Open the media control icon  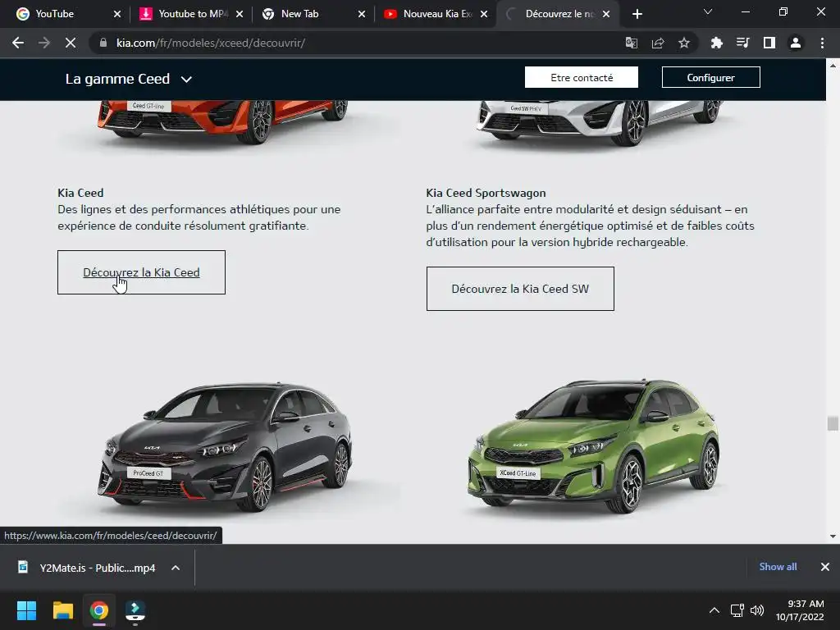point(742,43)
